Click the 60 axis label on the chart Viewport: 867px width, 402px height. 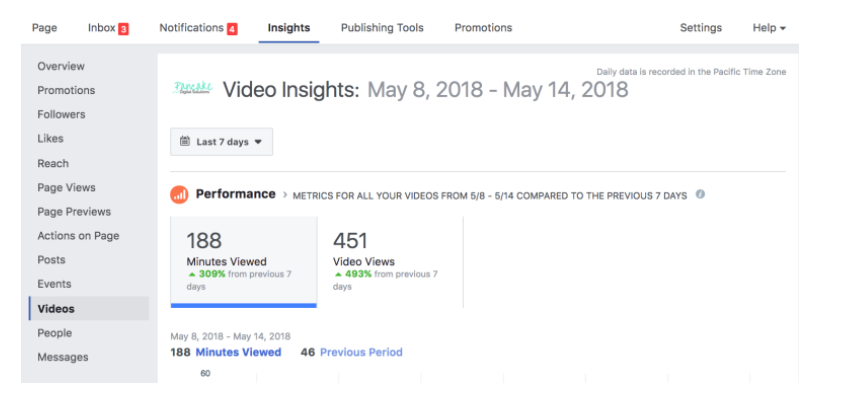(x=205, y=374)
